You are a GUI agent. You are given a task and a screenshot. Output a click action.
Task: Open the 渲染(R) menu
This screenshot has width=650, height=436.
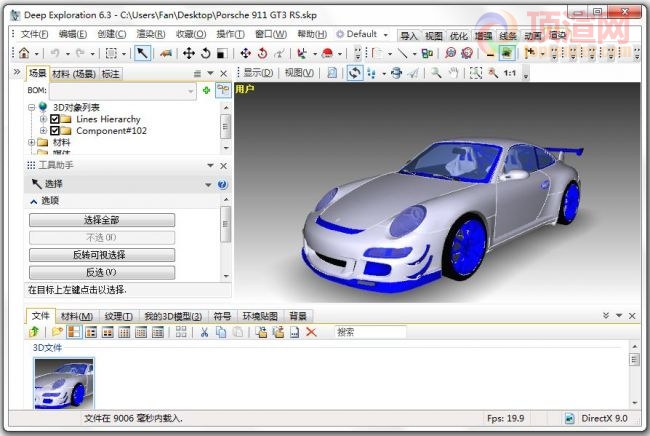click(151, 34)
